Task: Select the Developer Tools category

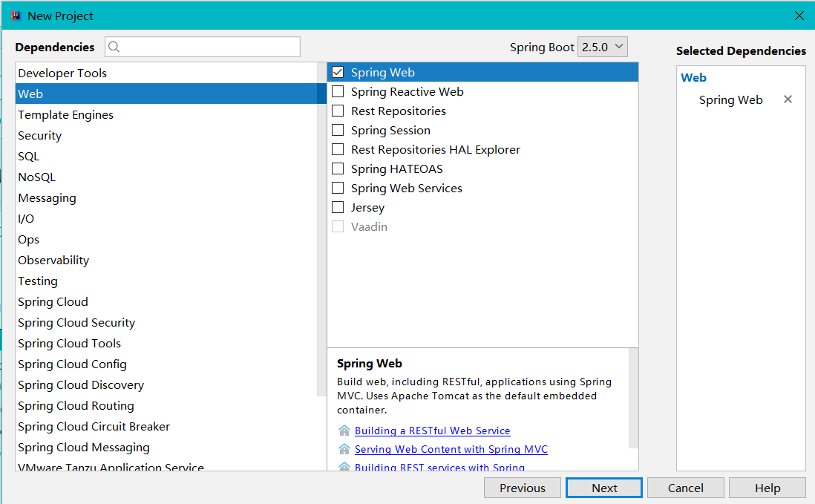Action: [166, 73]
